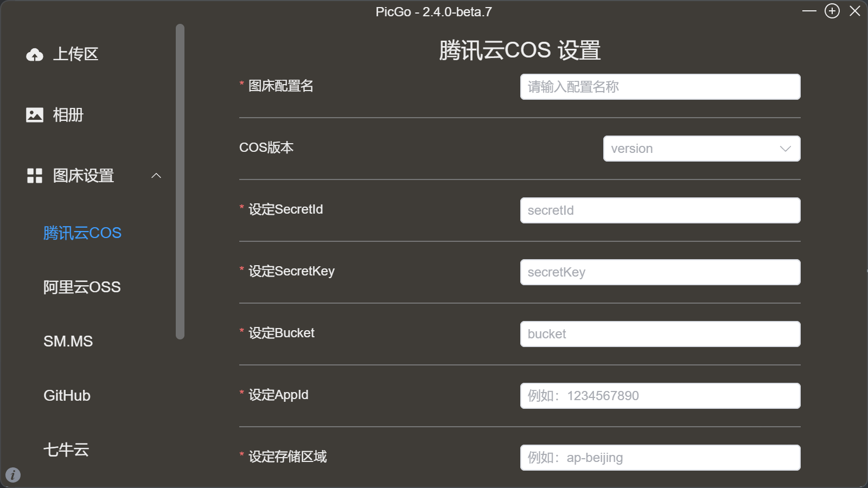Viewport: 868px width, 488px height.
Task: Minimize the PicGo window
Action: (809, 11)
